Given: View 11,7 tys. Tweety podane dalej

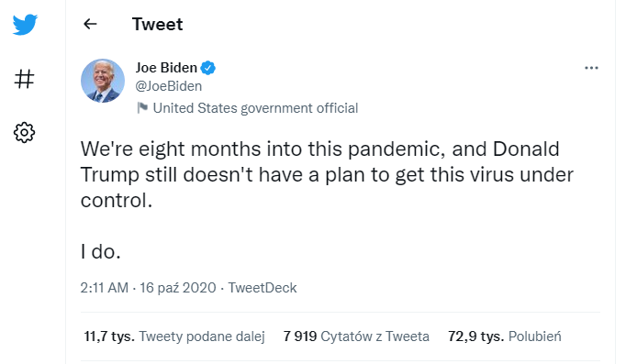Looking at the screenshot, I should (174, 336).
